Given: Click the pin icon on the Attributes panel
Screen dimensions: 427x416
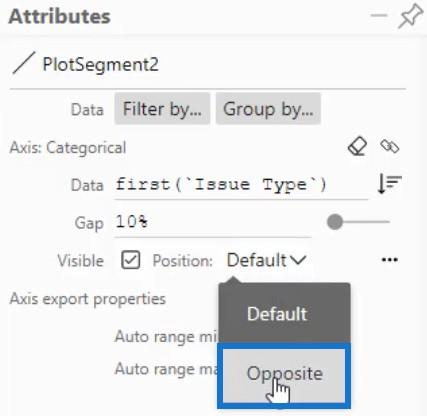Looking at the screenshot, I should coord(410,16).
